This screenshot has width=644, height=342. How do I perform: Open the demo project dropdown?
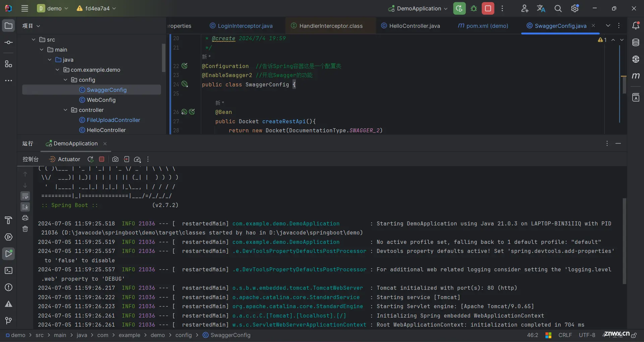click(x=53, y=8)
